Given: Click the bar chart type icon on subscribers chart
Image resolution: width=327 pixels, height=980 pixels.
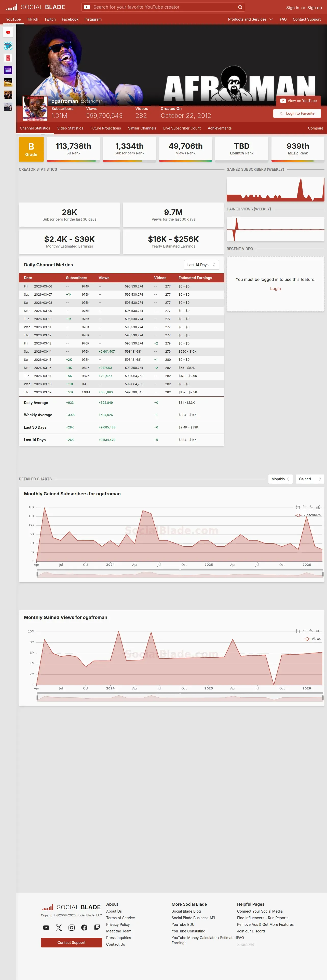Looking at the screenshot, I should [318, 508].
